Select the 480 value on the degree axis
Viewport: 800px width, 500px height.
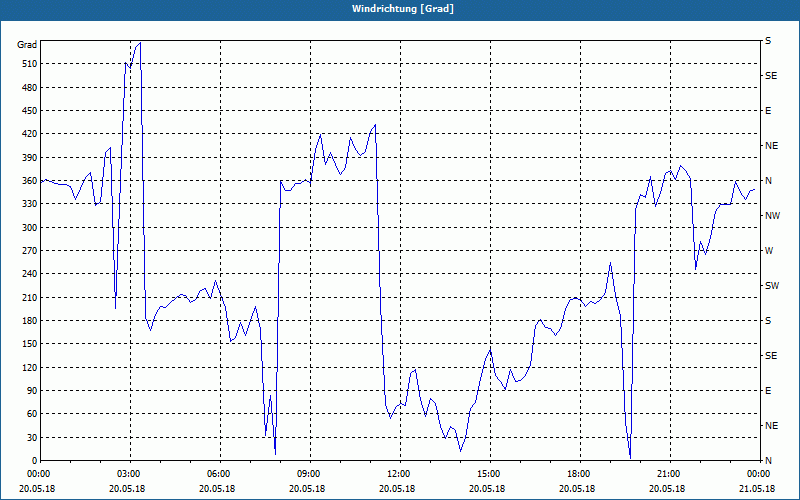pos(29,88)
